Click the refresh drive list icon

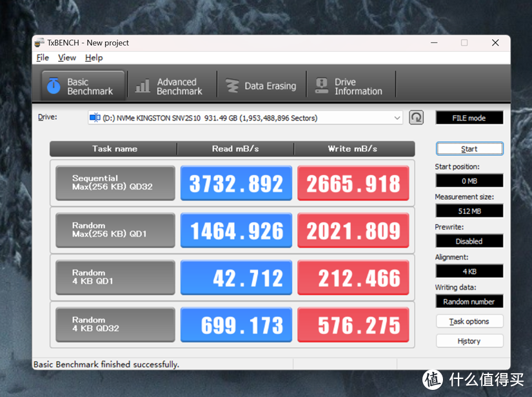point(416,118)
